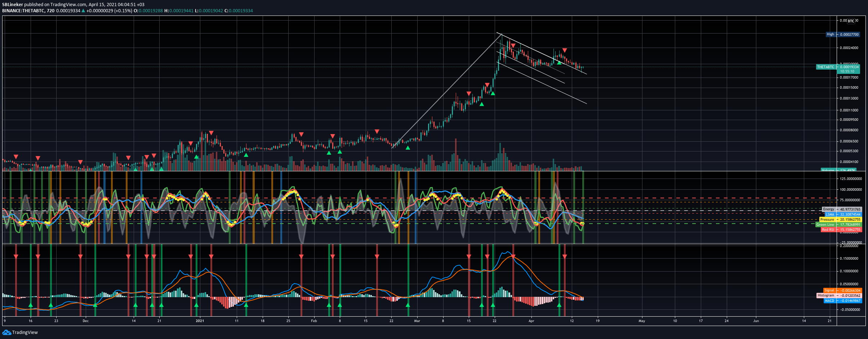This screenshot has height=339, width=868.
Task: Click the pink Histogram label
Action: pyautogui.click(x=826, y=295)
